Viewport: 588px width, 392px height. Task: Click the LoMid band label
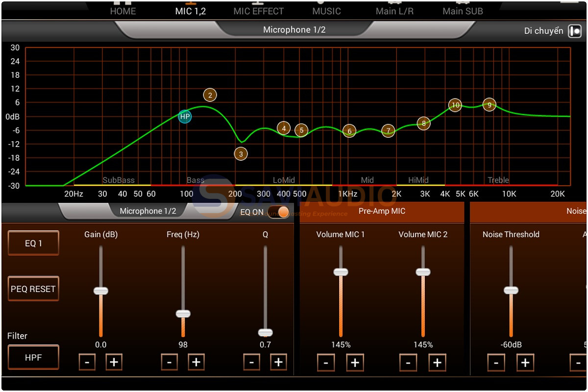(284, 180)
